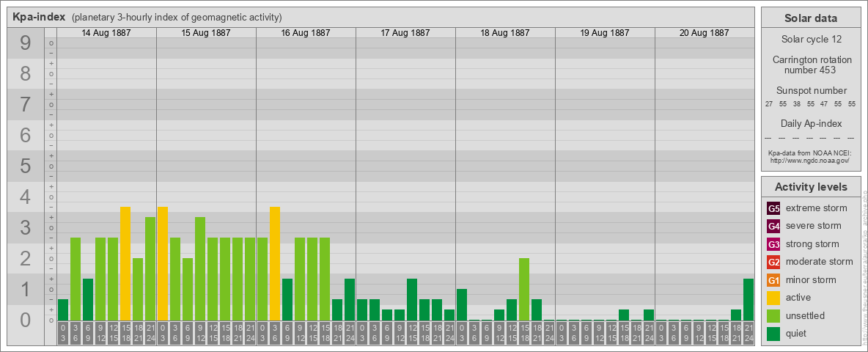Click the '15 18' time label under 18 Aug
868x352 pixels.
pyautogui.click(x=523, y=333)
